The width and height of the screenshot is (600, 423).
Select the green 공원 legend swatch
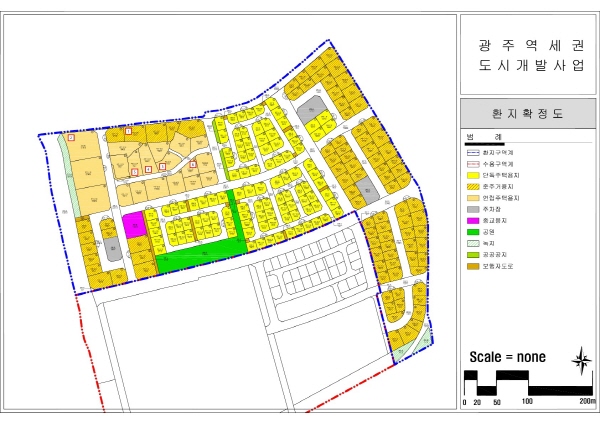tap(473, 233)
